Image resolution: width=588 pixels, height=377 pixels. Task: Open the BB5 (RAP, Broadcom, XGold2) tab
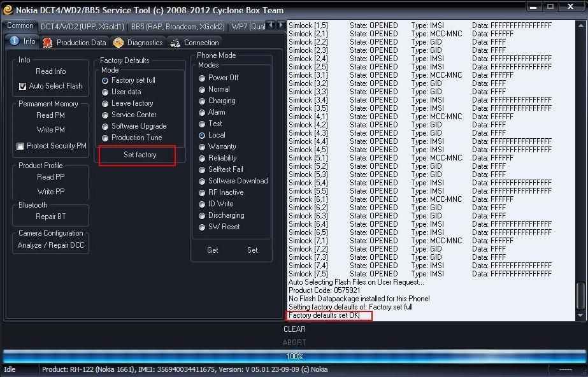(x=178, y=27)
